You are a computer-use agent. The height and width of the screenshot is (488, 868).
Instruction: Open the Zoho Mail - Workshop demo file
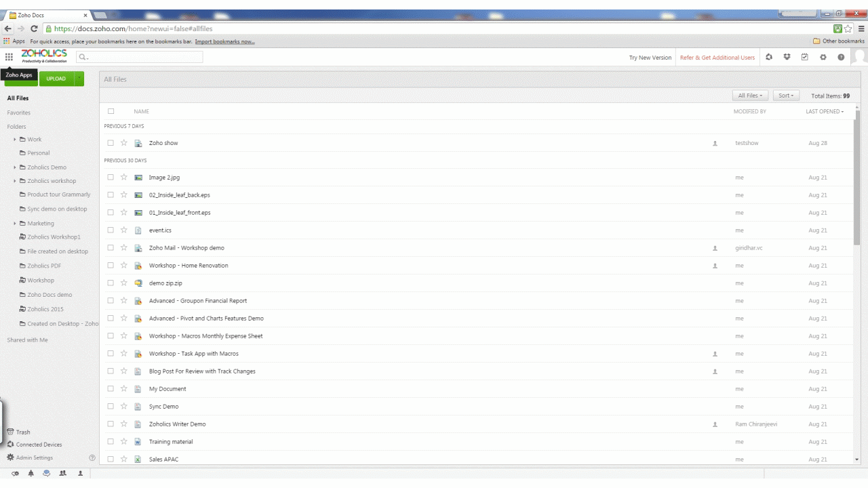point(186,247)
